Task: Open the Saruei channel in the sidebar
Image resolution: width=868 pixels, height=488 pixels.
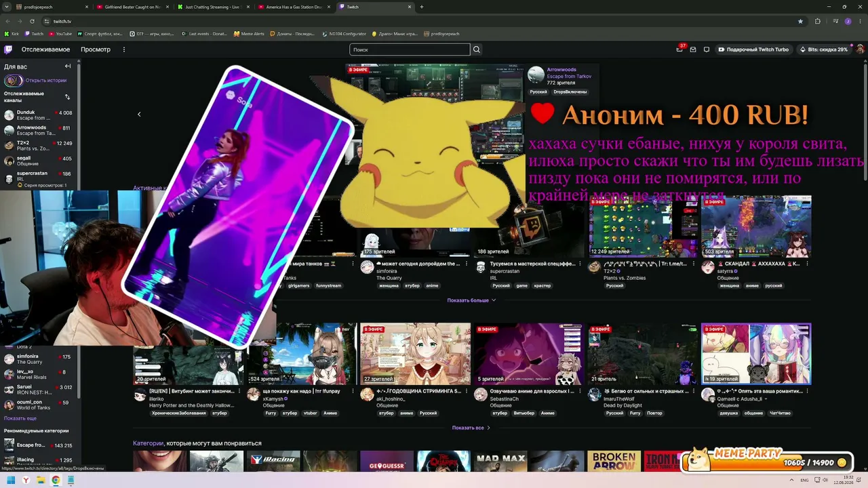Action: point(39,390)
